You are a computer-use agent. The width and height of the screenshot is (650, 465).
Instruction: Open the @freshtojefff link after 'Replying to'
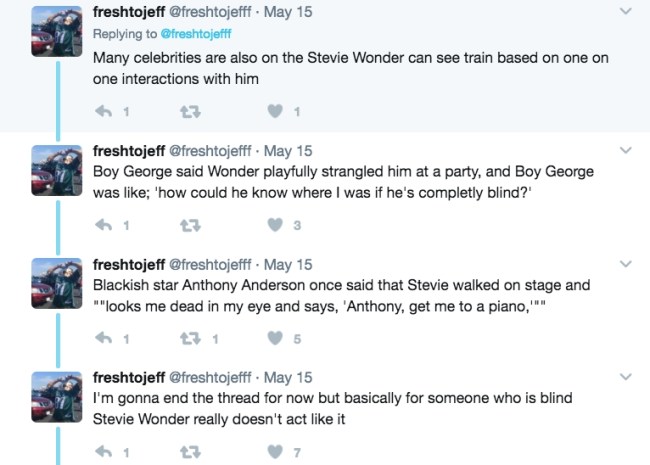point(189,32)
